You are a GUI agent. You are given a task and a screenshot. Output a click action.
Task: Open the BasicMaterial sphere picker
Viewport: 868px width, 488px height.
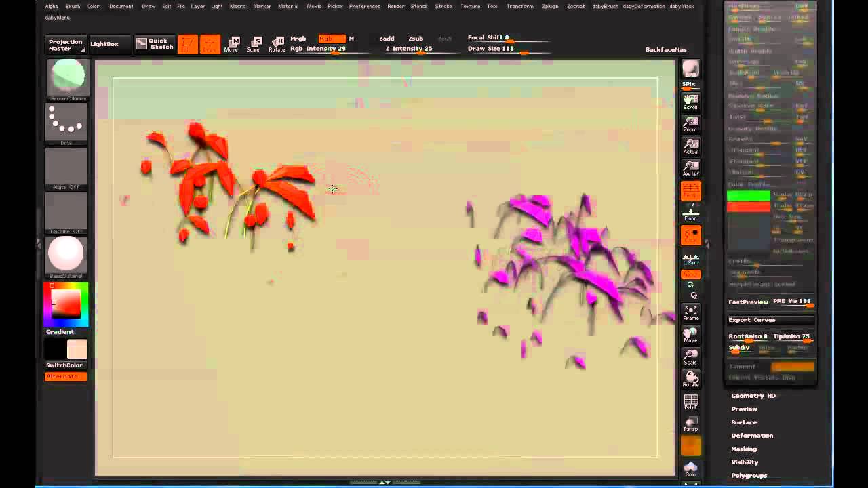(x=66, y=257)
